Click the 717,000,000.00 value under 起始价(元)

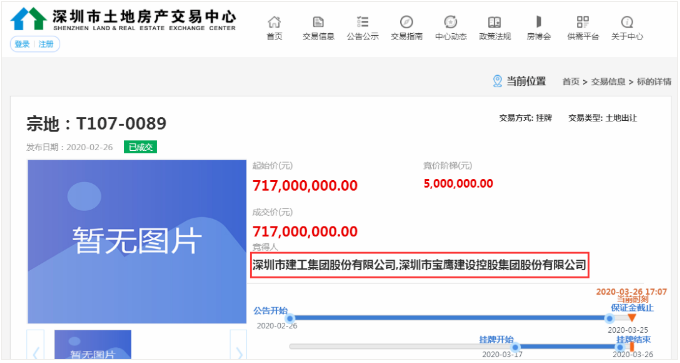click(x=305, y=186)
